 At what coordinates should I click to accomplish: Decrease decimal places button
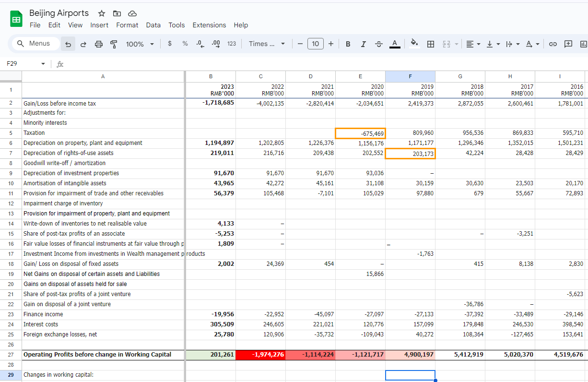coord(200,44)
